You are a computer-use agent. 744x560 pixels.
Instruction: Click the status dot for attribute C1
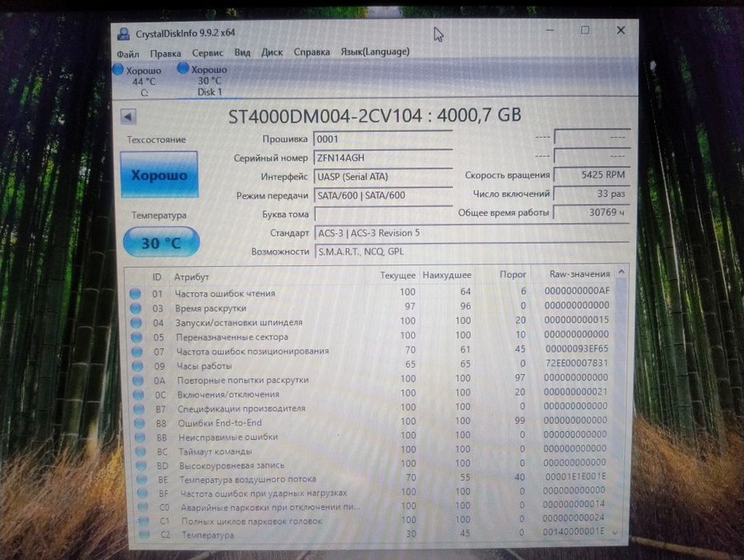tap(143, 522)
